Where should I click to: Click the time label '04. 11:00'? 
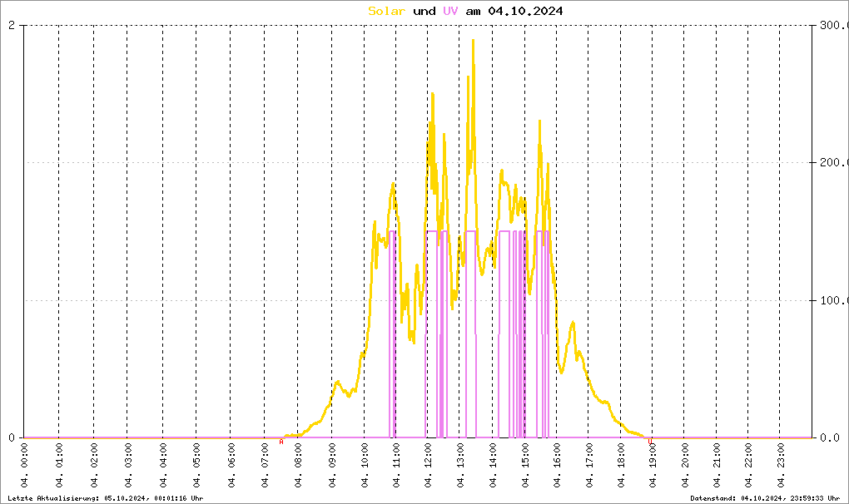click(x=396, y=466)
